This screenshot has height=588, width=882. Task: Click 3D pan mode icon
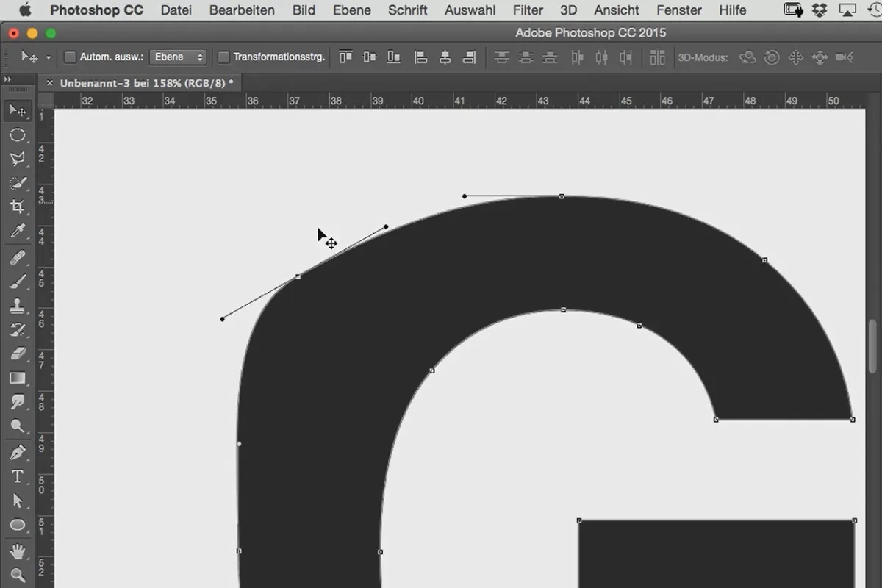pyautogui.click(x=795, y=57)
